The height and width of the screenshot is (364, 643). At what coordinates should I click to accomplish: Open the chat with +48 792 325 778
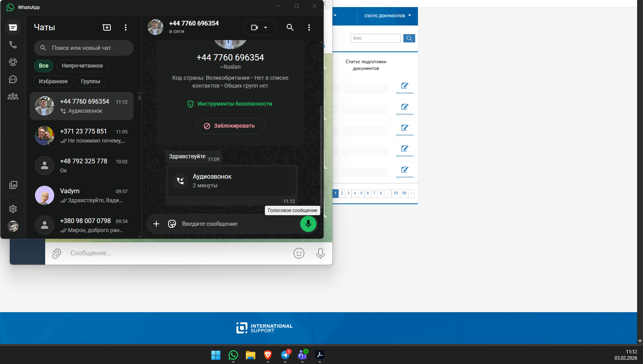(82, 166)
